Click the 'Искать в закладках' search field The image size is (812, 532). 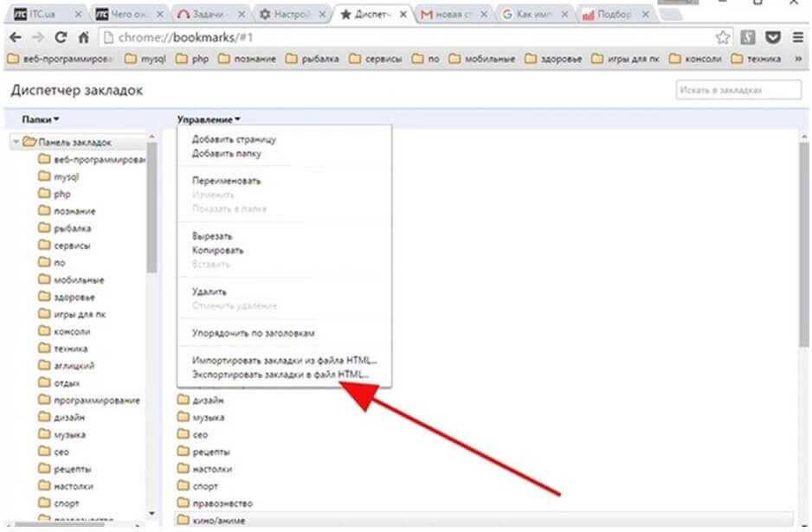(x=738, y=91)
